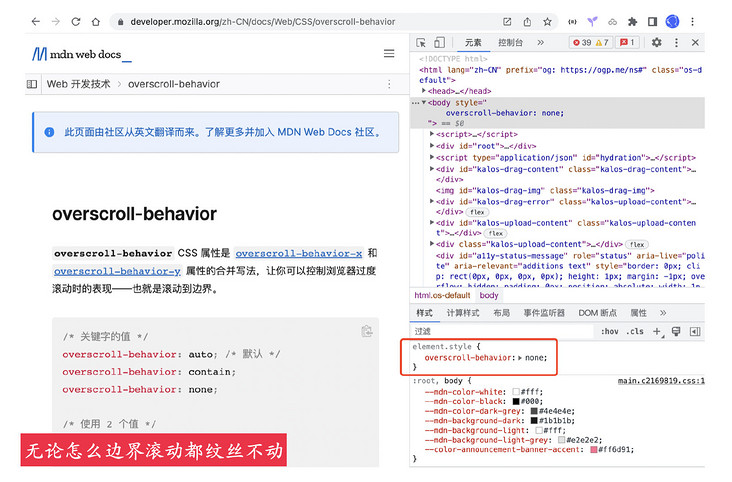Image resolution: width=732 pixels, height=482 pixels.
Task: Switch to the 事件监听器 tab
Action: click(x=544, y=313)
